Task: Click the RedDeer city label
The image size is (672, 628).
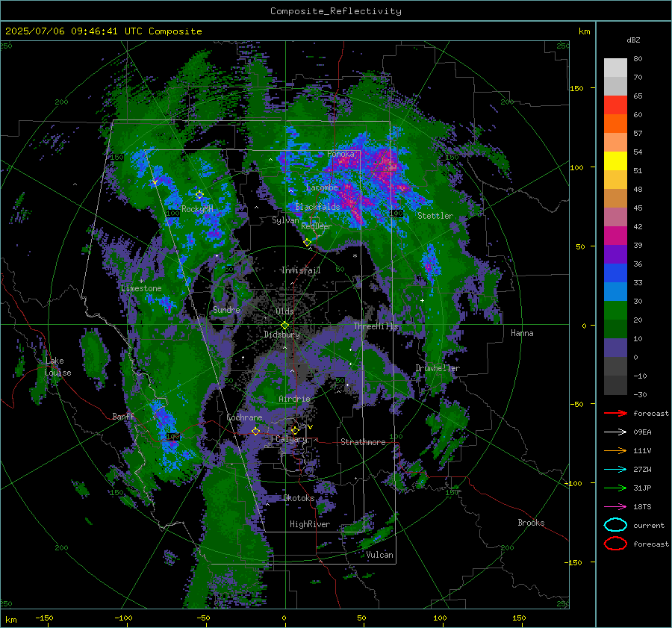Action: (317, 226)
